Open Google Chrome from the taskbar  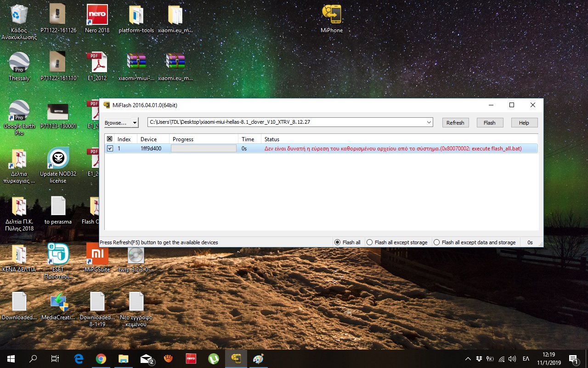(101, 358)
